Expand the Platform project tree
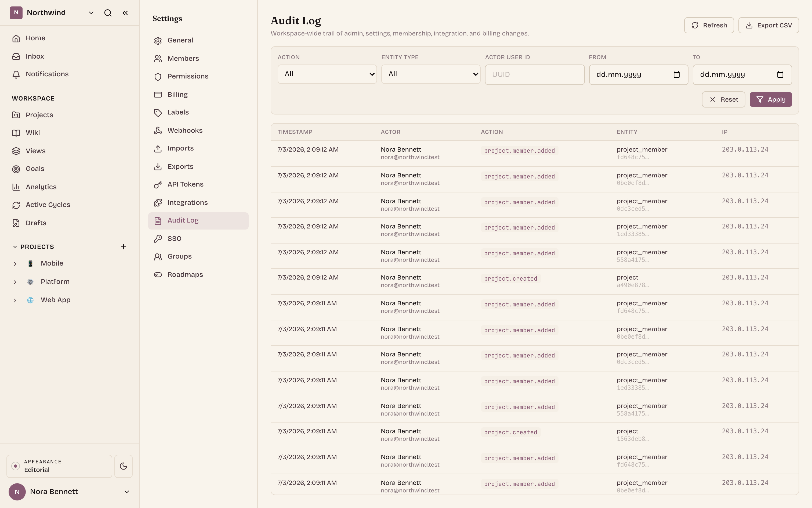 (x=15, y=282)
